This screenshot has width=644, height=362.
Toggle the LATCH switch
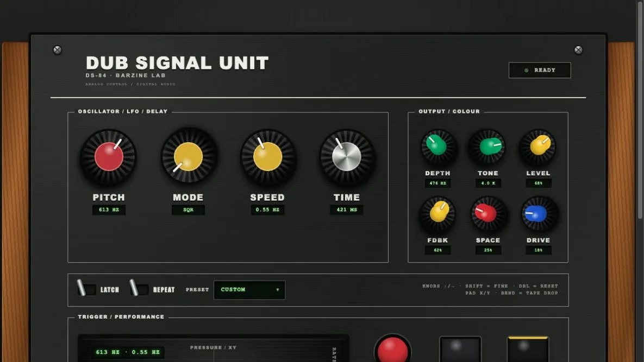click(86, 289)
